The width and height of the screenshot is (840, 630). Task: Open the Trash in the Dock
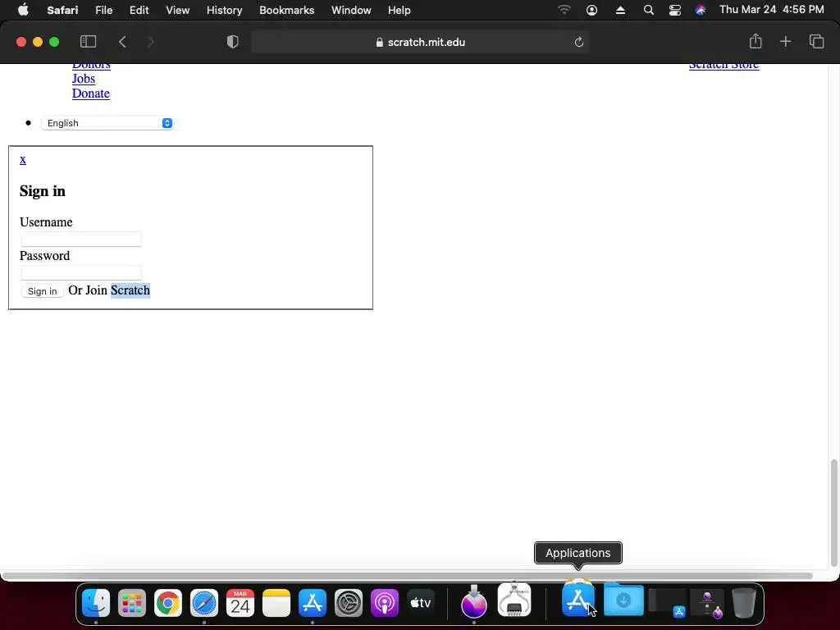[x=743, y=603]
